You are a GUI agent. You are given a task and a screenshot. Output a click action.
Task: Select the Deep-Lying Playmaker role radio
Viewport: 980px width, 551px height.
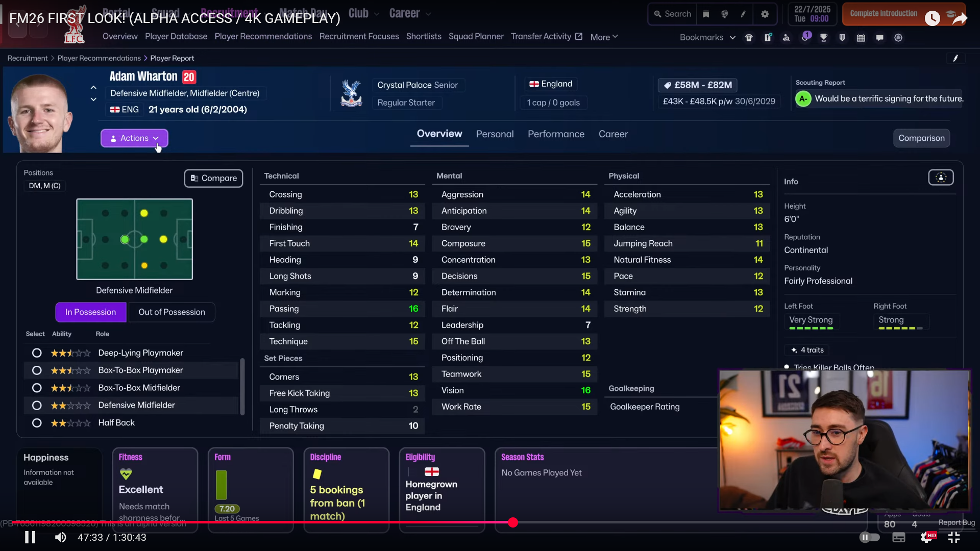37,353
